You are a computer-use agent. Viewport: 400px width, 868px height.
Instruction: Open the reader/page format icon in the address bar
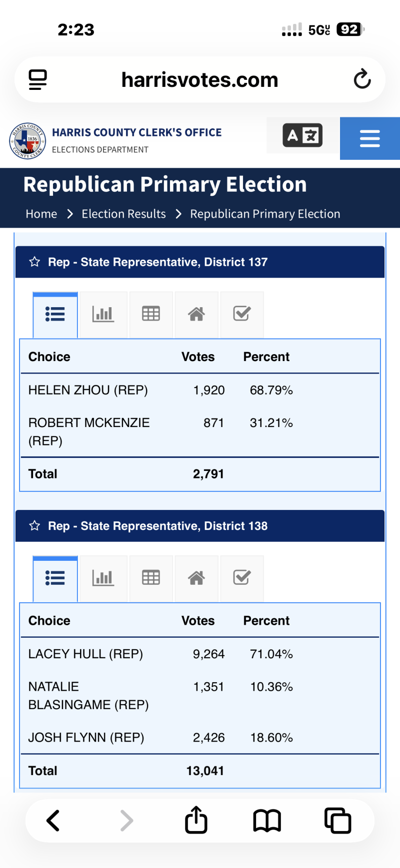tap(38, 79)
